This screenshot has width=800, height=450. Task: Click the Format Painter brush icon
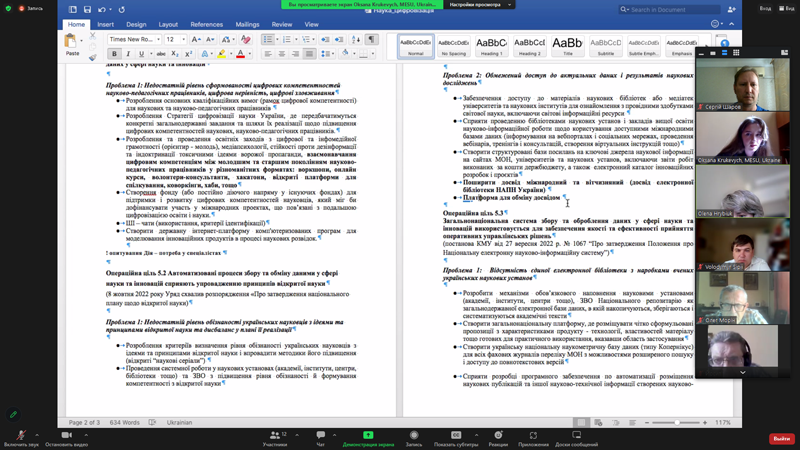click(92, 57)
